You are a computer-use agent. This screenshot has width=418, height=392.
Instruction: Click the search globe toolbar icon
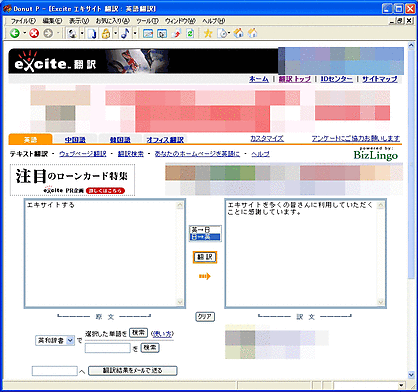pyautogui.click(x=72, y=34)
